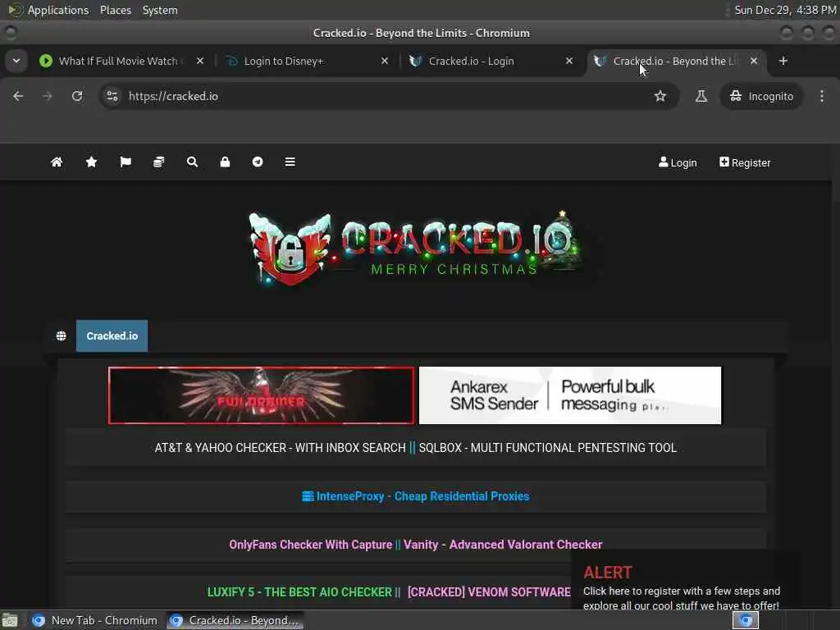Viewport: 840px width, 630px height.
Task: Open the Places menu
Action: tap(116, 10)
